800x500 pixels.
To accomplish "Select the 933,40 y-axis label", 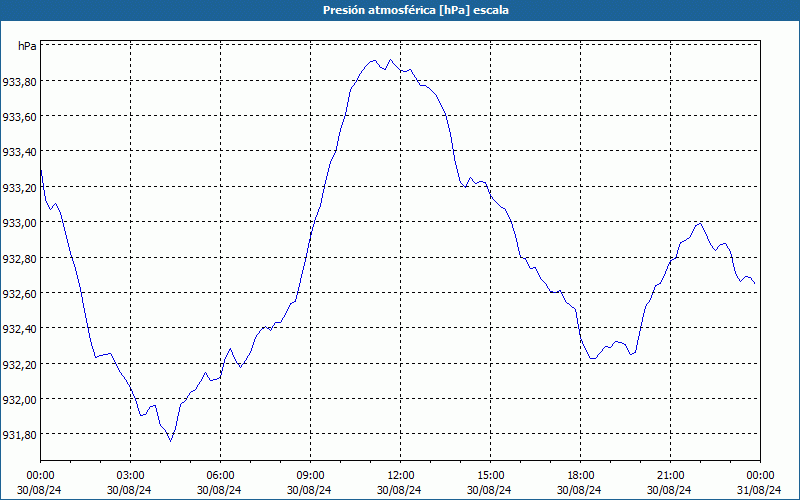I will [x=19, y=152].
